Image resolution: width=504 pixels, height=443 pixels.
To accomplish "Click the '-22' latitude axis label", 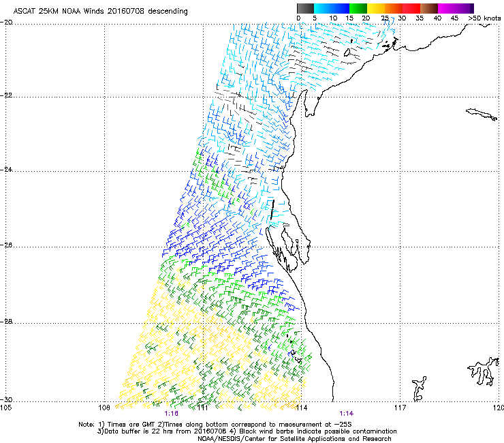I will (x=6, y=95).
